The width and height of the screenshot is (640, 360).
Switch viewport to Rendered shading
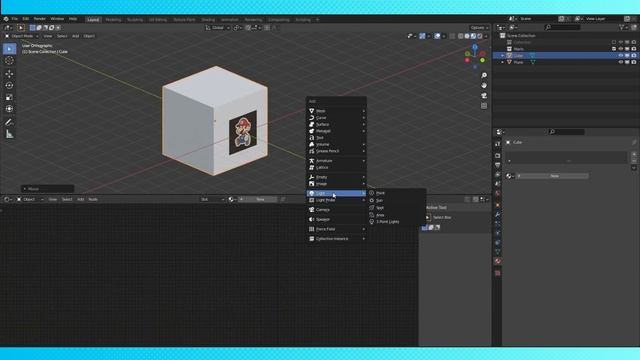(480, 36)
